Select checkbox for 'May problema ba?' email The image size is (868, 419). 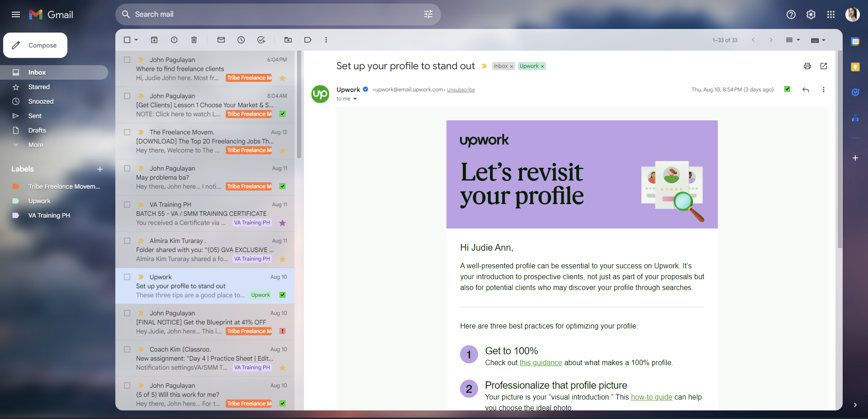pyautogui.click(x=127, y=168)
